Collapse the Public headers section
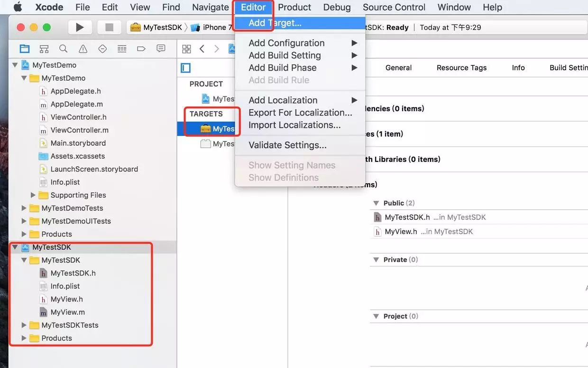588x368 pixels. click(376, 203)
